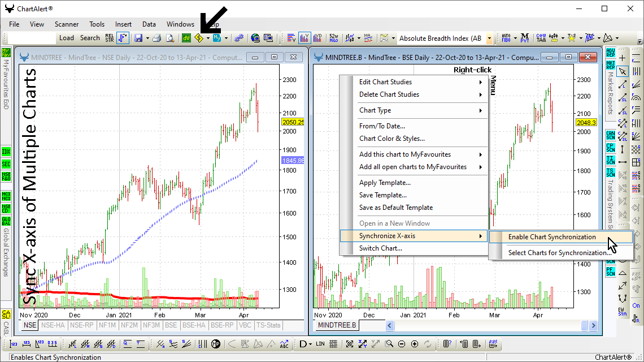Click the CAN SCN candlestick scanner icon
Image resolution: width=644 pixels, height=362 pixels.
(610, 135)
